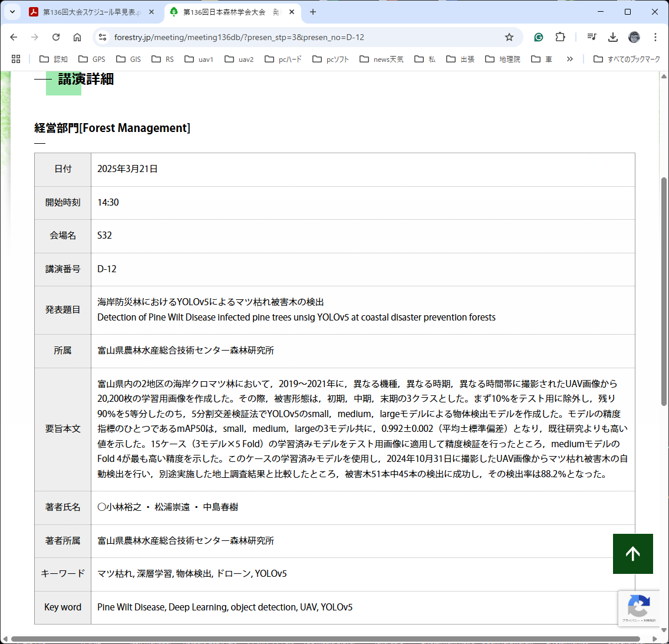
Task: Open the Chrome three-dot menu
Action: click(x=655, y=37)
